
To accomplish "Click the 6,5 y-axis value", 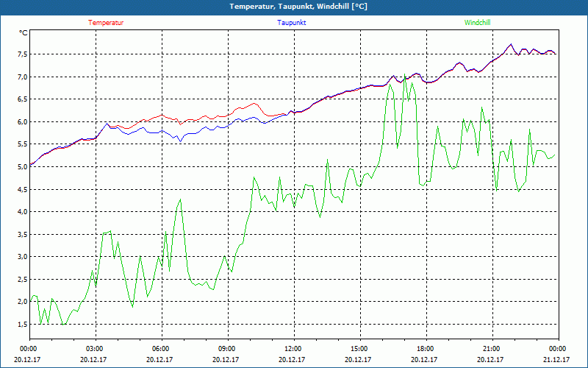I will point(23,99).
